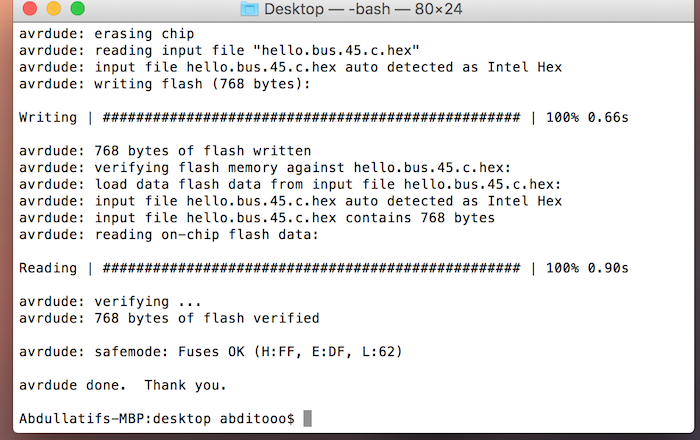Click the 'Fuses OK (H:FF, E:DF, L:62)' text
Viewport: 700px width, 440px height.
point(290,352)
